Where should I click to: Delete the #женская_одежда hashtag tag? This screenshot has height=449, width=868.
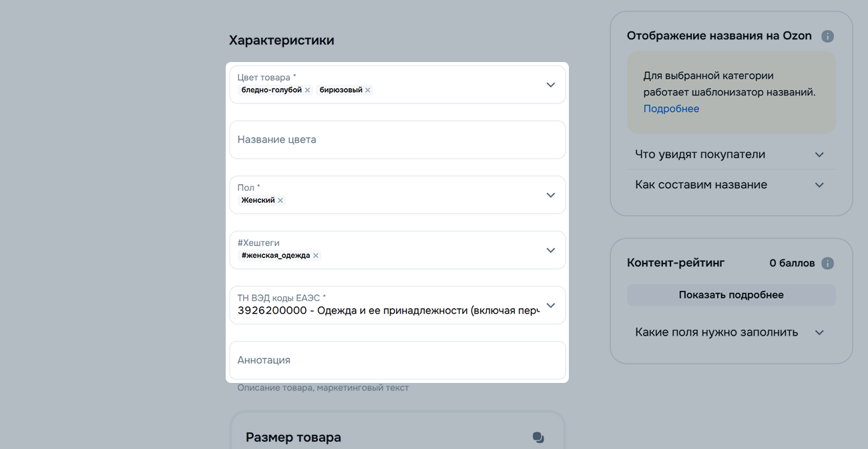(x=316, y=256)
